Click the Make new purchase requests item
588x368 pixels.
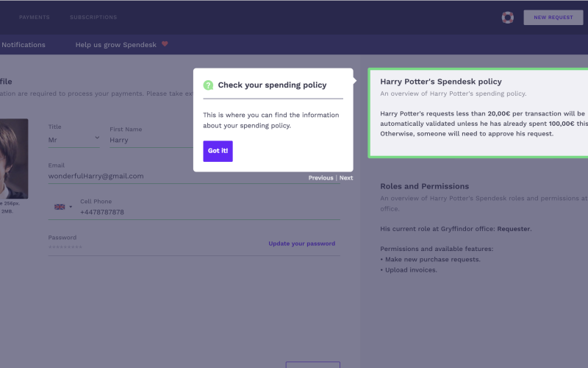click(430, 260)
